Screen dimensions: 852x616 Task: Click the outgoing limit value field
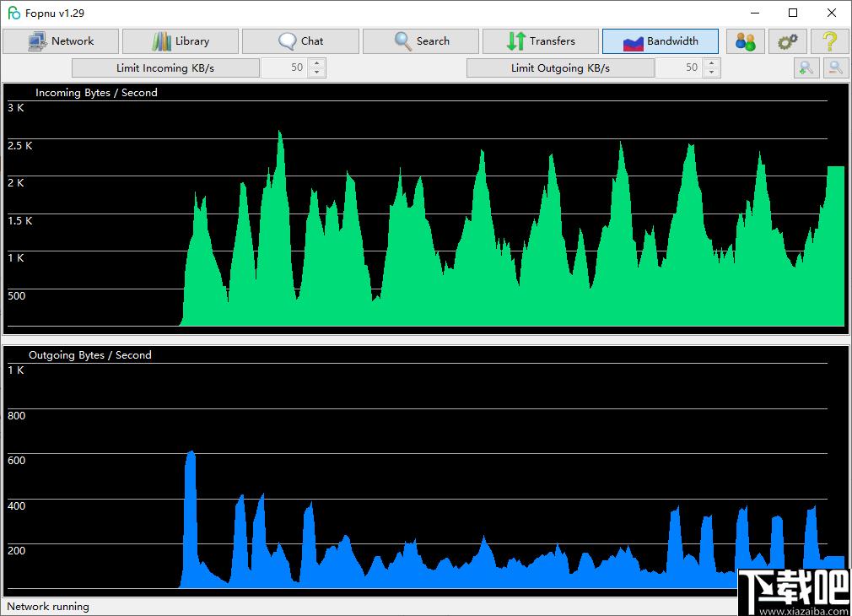pos(680,68)
